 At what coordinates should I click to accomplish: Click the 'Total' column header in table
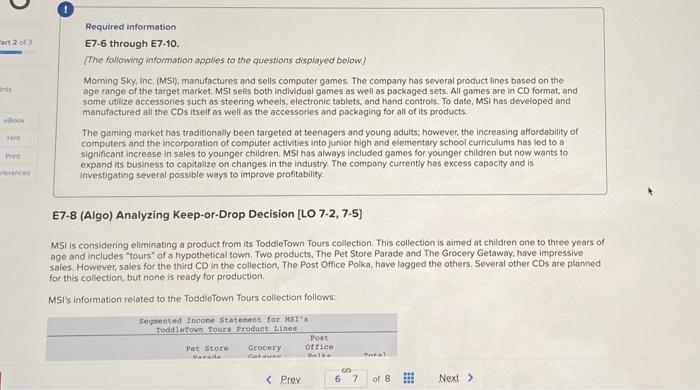coord(375,355)
